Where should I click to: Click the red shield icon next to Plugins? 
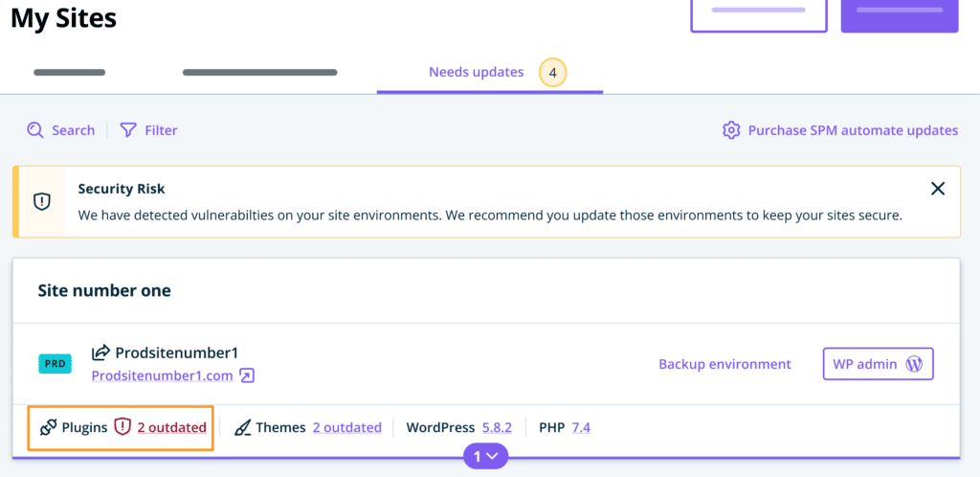(122, 427)
